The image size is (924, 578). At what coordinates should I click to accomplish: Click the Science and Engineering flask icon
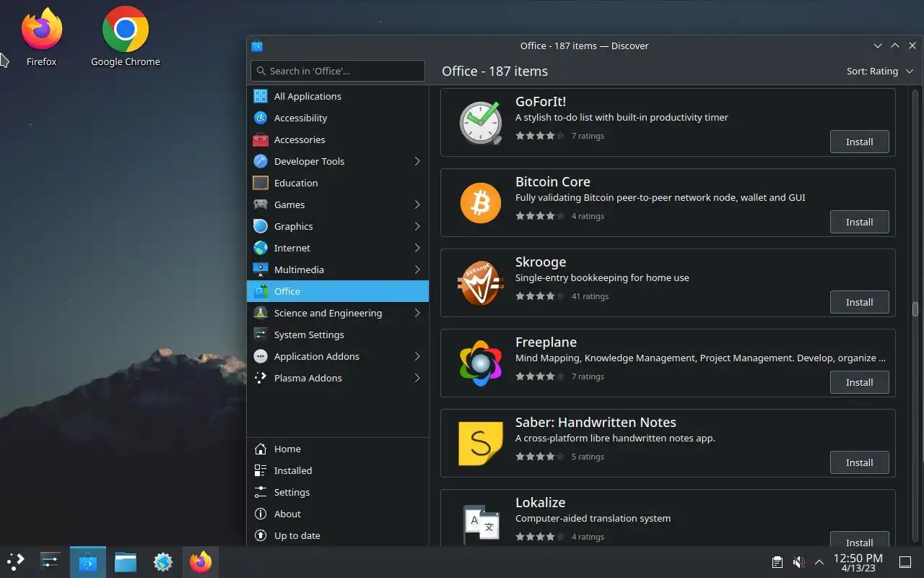tap(261, 313)
